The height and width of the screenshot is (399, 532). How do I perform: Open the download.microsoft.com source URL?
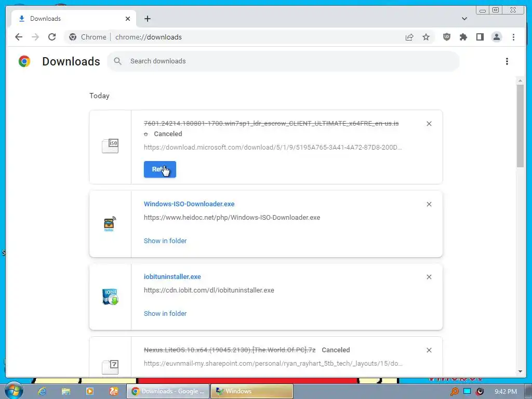(x=273, y=147)
